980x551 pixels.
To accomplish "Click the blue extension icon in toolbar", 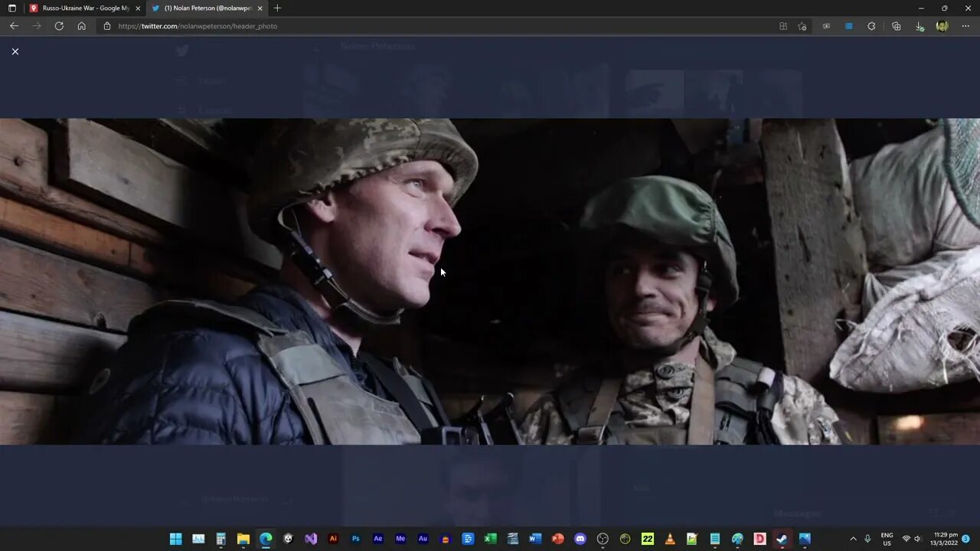I will pos(848,26).
